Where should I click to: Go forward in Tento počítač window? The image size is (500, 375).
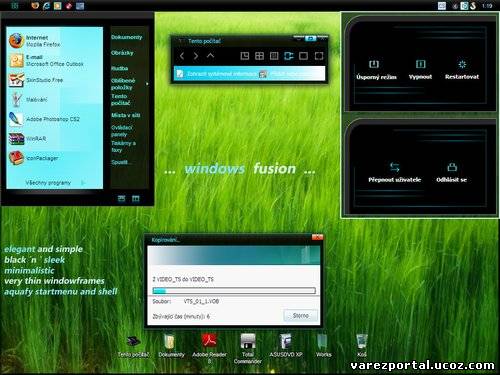pos(196,56)
